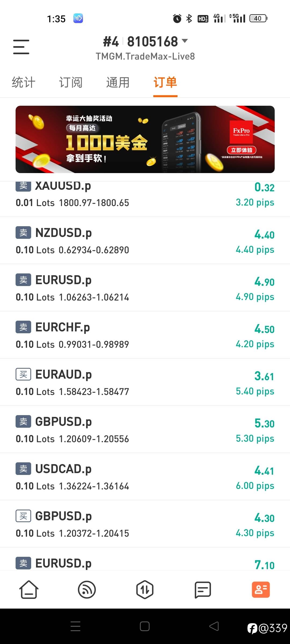Open the EURAUD.p buy order
This screenshot has width=290, height=644.
(145, 382)
